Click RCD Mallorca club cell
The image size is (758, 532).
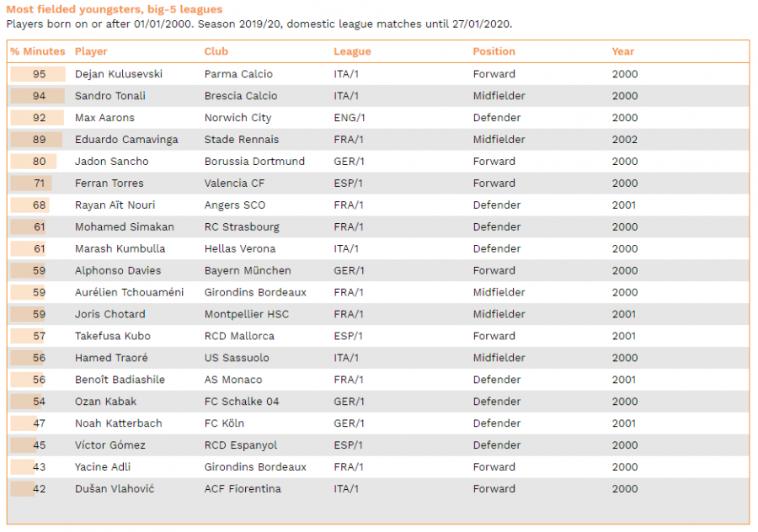tap(239, 336)
